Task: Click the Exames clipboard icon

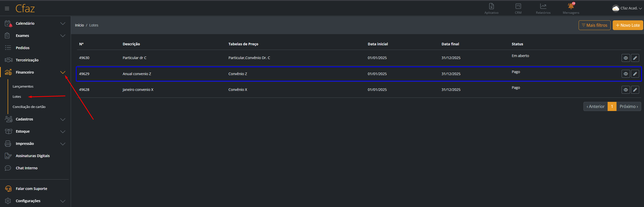Action: click(x=7, y=36)
